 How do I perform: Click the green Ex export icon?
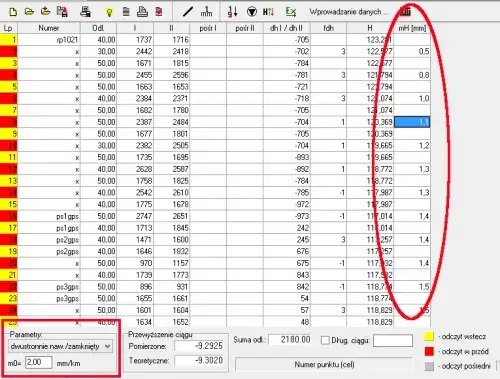[291, 12]
